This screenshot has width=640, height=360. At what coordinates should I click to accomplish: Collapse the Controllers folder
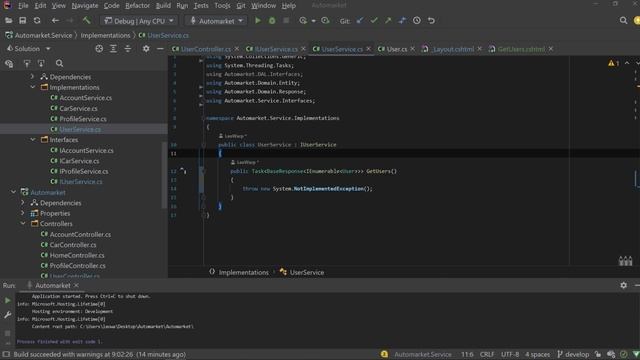[23, 224]
